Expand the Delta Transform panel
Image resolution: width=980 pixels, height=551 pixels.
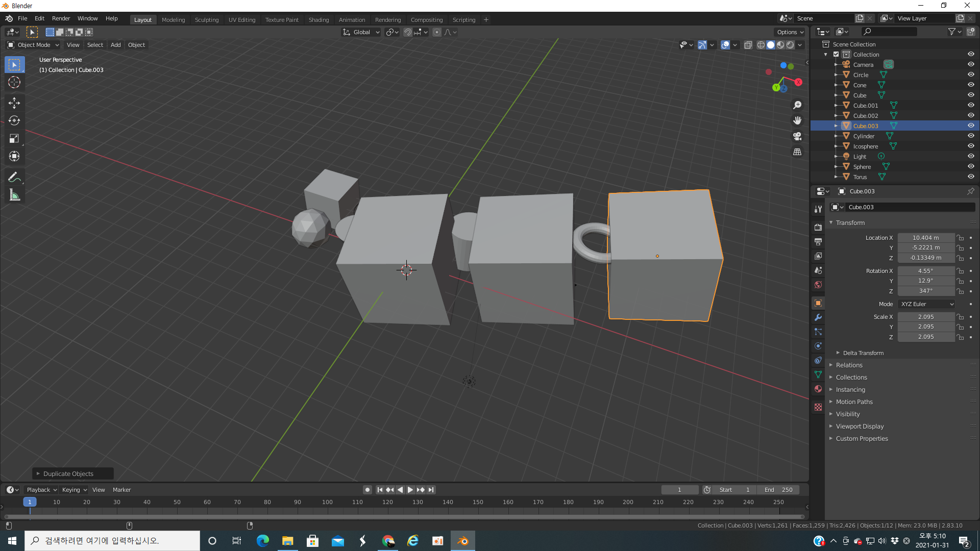(863, 353)
